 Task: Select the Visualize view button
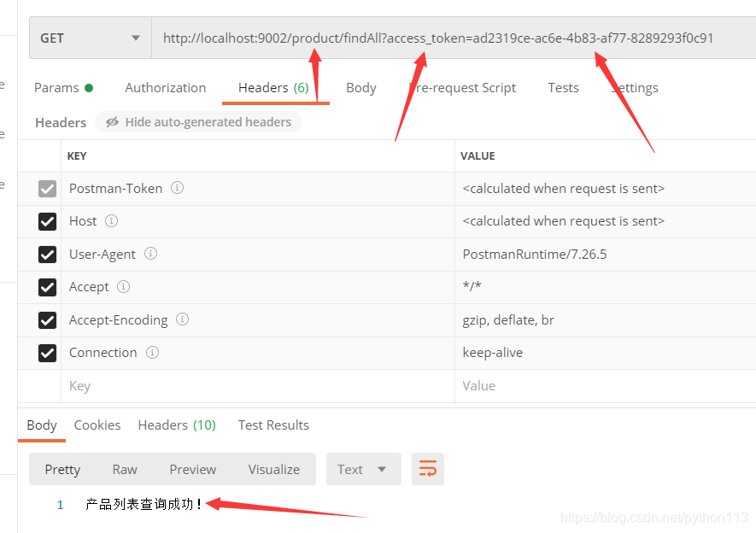tap(274, 470)
